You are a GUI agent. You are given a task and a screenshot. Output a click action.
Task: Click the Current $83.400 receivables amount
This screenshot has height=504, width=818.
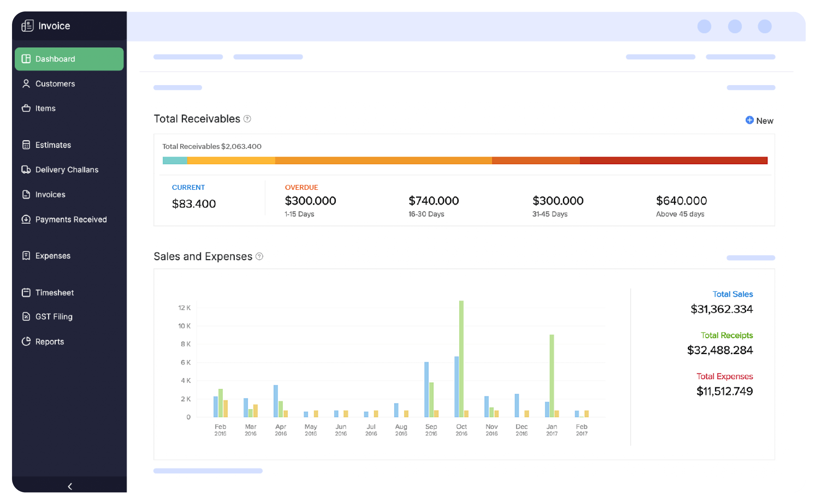coord(194,203)
